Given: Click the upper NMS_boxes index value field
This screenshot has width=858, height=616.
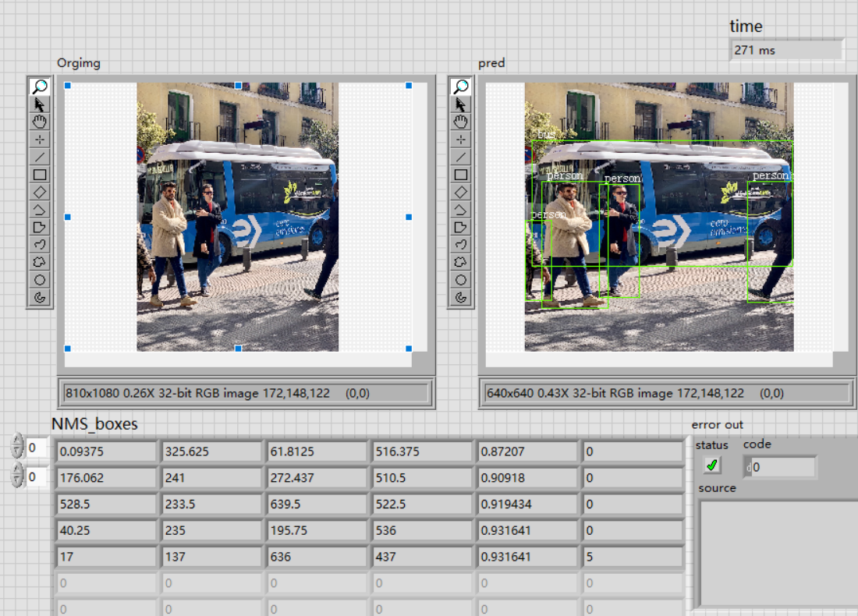Looking at the screenshot, I should pyautogui.click(x=37, y=448).
